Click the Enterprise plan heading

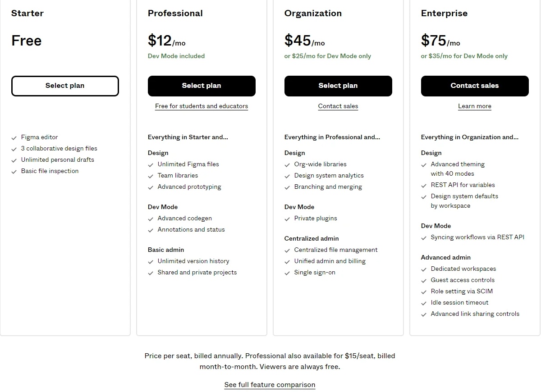[444, 14]
